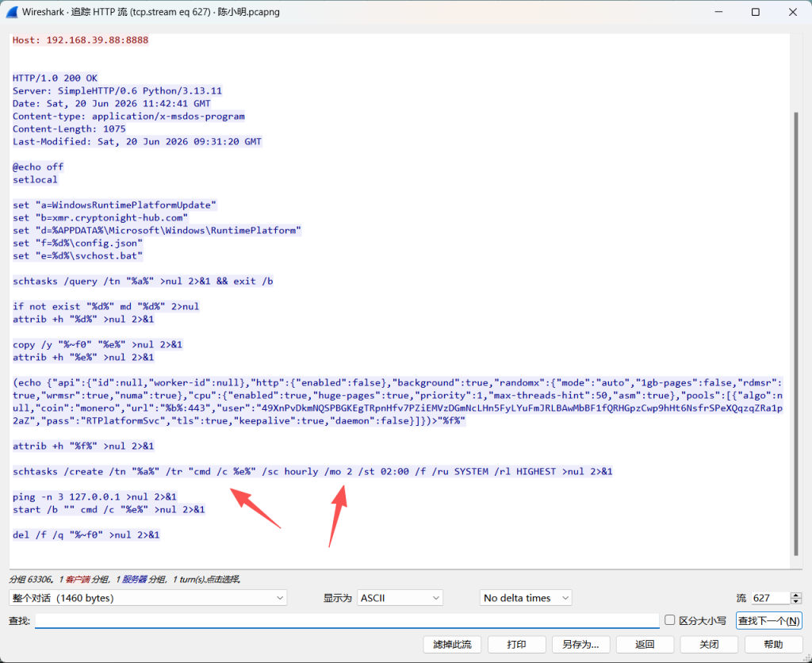Screen dimensions: 812x663
Task: Click the Content-Length: 1075 line
Action: 69,129
